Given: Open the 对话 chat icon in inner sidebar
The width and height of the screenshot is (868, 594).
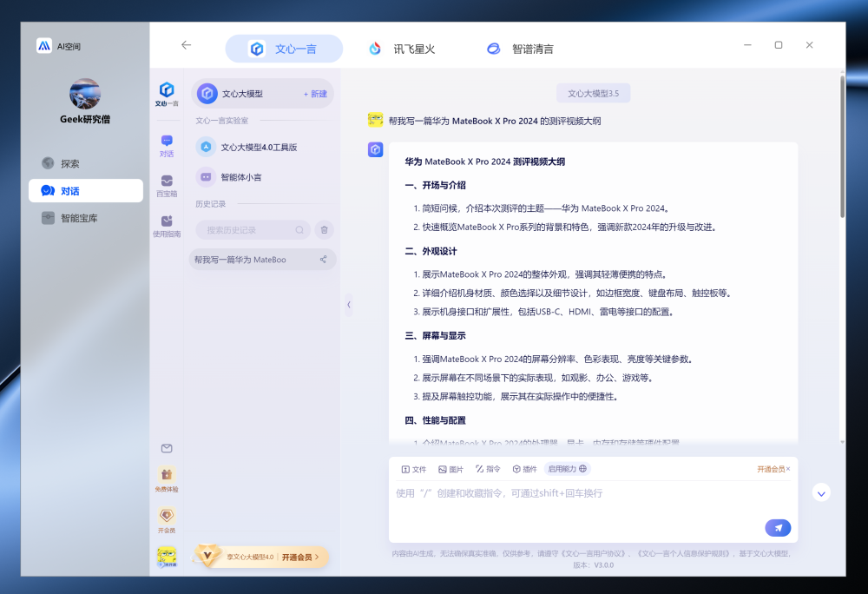Looking at the screenshot, I should tap(167, 146).
